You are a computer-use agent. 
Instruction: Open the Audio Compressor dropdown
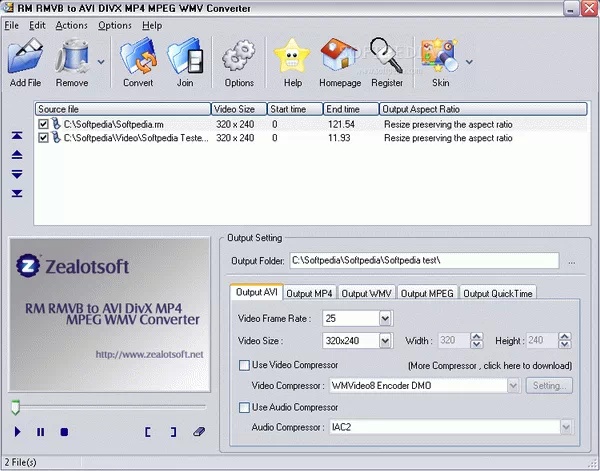coord(566,427)
